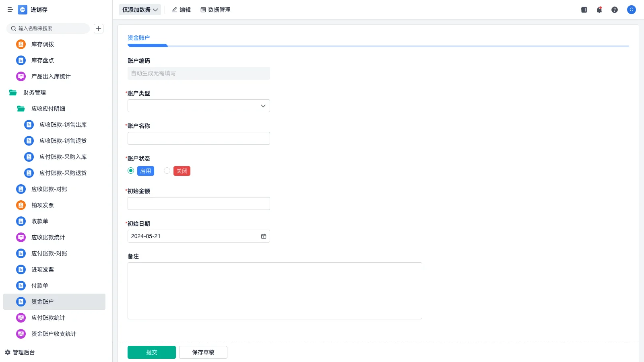Click the green 提交 button
The image size is (644, 362).
click(152, 352)
